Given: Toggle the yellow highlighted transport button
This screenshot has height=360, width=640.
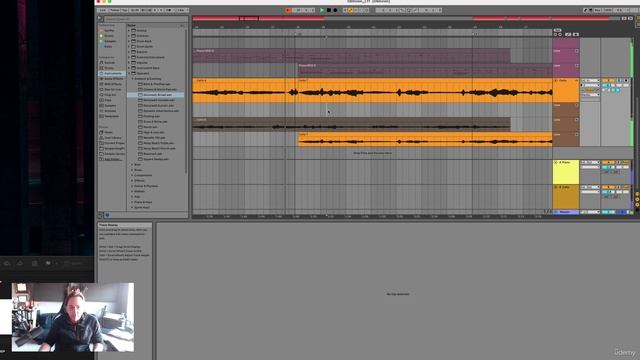Looking at the screenshot, I should pos(350,10).
